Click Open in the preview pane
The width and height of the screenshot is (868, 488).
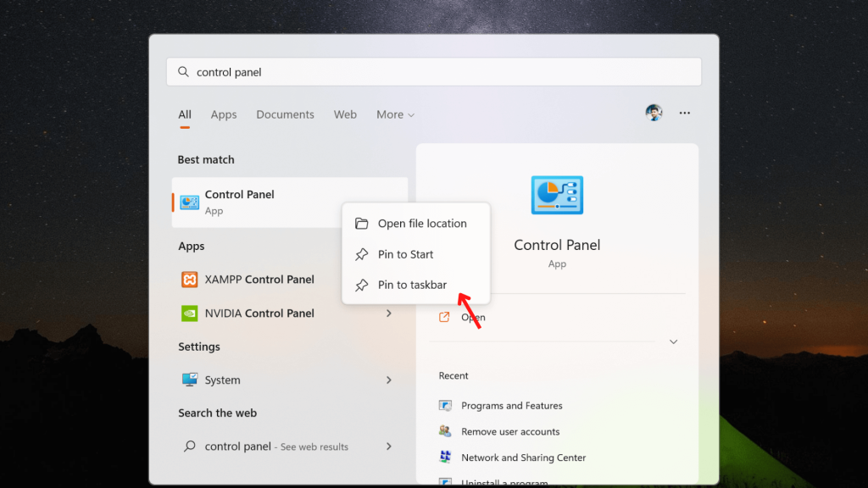coord(473,317)
